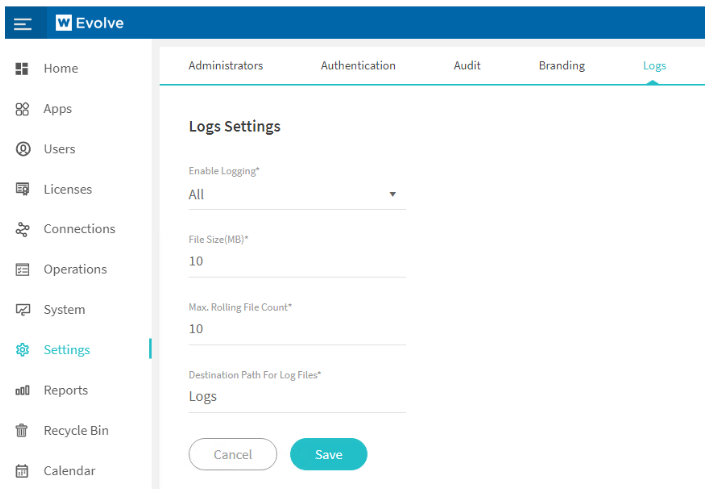Click the hamburger menu icon
715x489 pixels.
[22, 23]
